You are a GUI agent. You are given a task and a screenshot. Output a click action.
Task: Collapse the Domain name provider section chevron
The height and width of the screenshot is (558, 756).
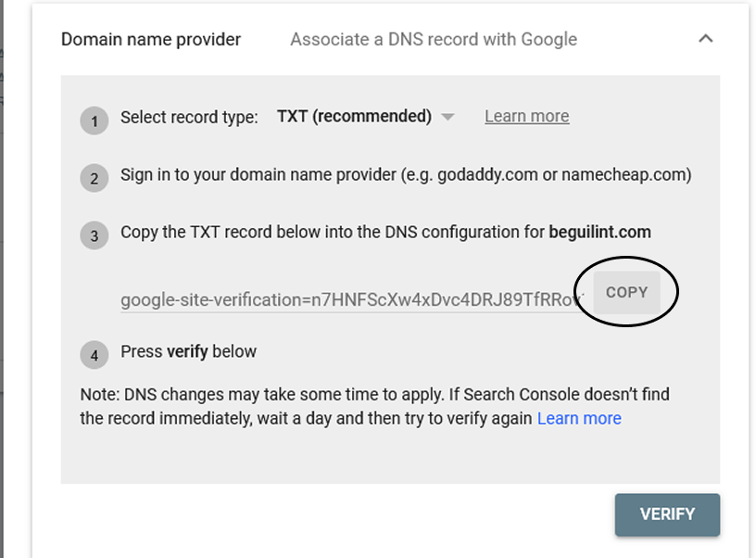[x=705, y=39]
